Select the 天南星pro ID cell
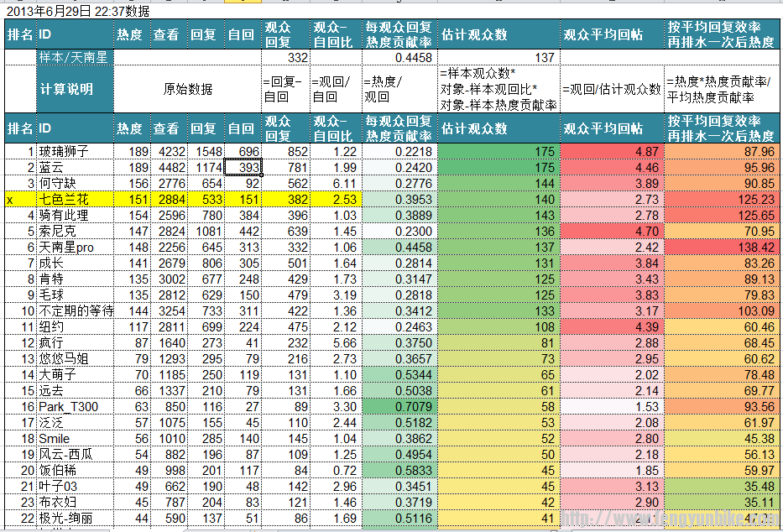 (75, 248)
